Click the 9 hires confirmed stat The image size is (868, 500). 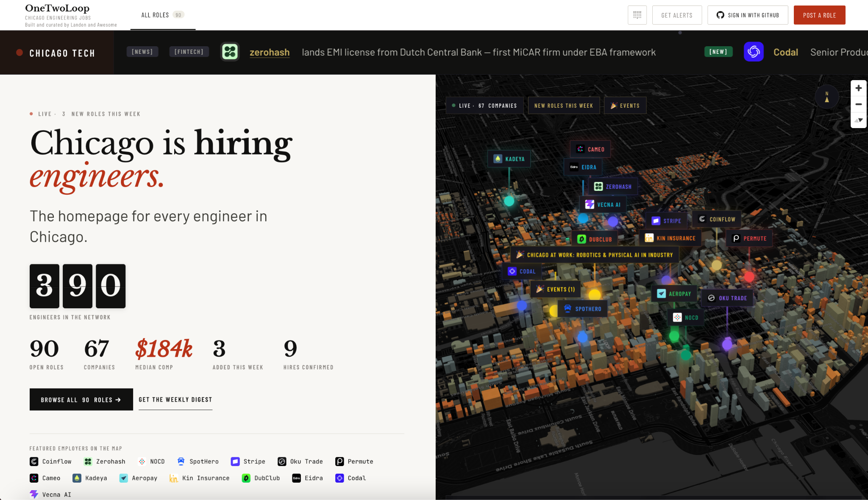[308, 354]
